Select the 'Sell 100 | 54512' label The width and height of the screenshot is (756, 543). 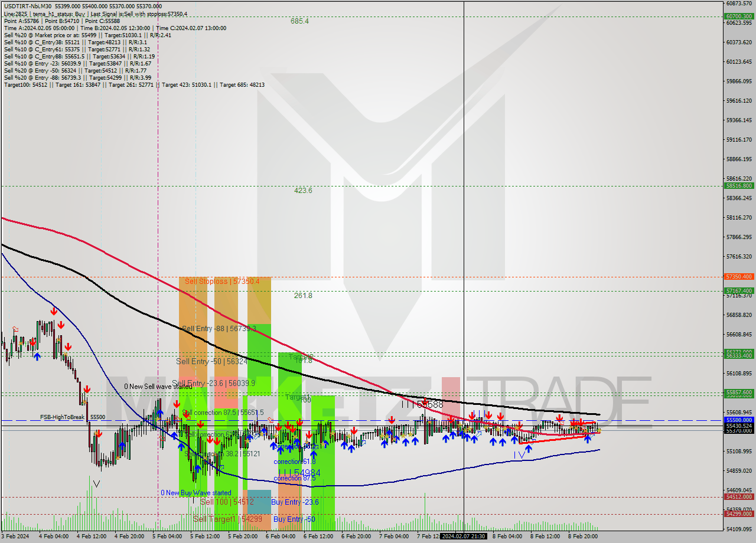(227, 502)
